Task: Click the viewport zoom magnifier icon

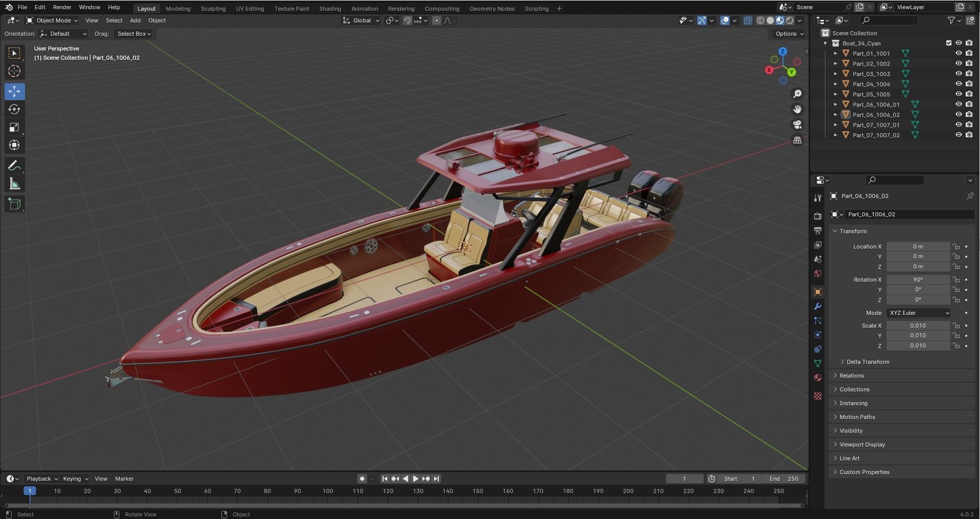Action: 797,94
